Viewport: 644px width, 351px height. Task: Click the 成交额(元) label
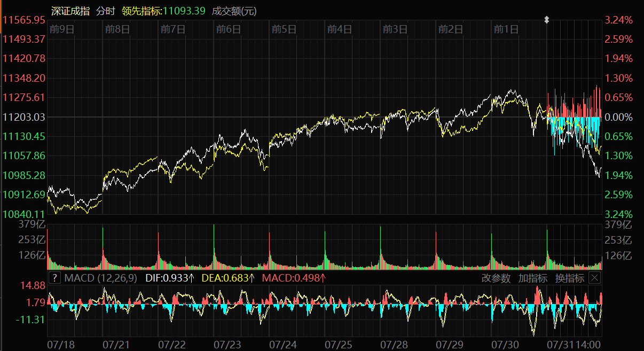click(x=234, y=11)
